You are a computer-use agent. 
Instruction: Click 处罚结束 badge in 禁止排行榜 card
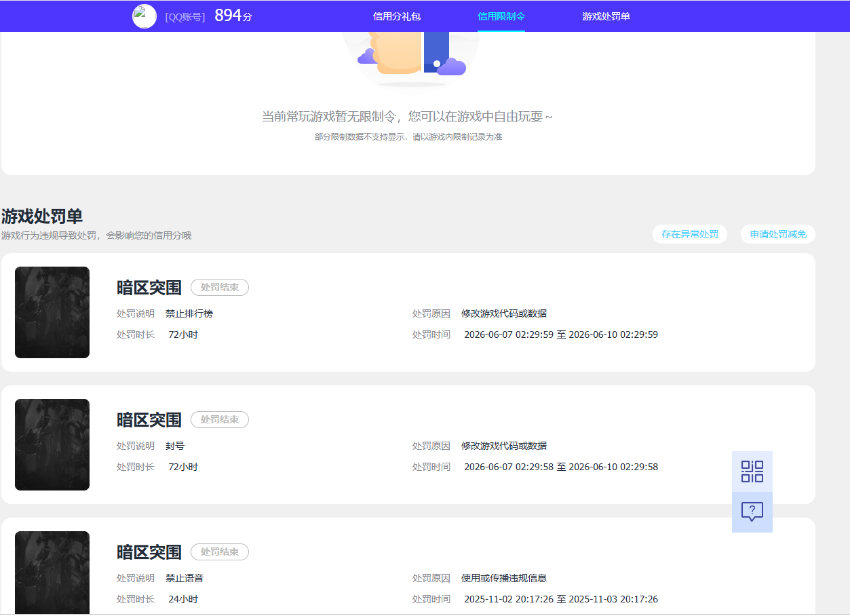220,288
